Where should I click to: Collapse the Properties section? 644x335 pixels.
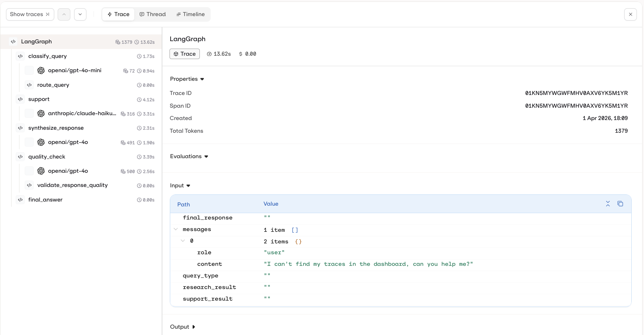(x=187, y=79)
